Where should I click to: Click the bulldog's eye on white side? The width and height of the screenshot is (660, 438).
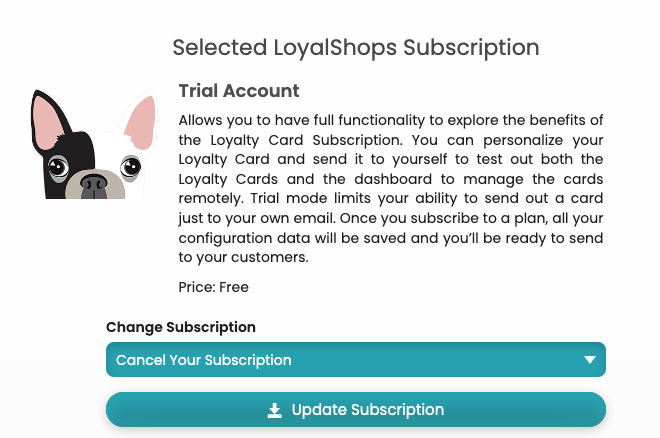click(x=130, y=167)
